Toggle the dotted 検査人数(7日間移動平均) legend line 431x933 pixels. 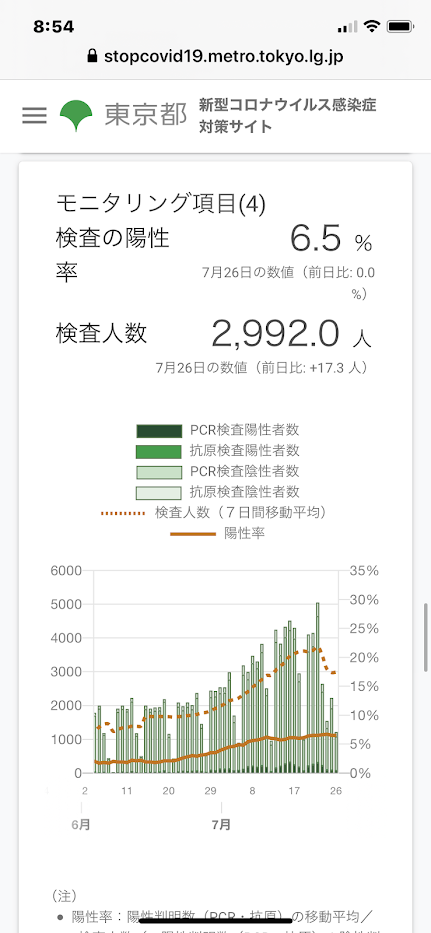(123, 513)
